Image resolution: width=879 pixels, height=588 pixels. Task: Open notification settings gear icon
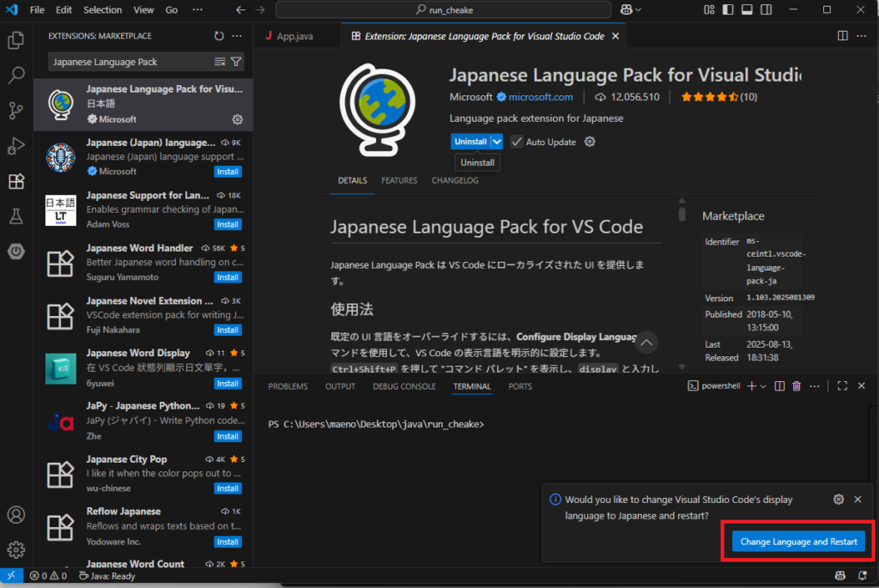[x=839, y=500]
